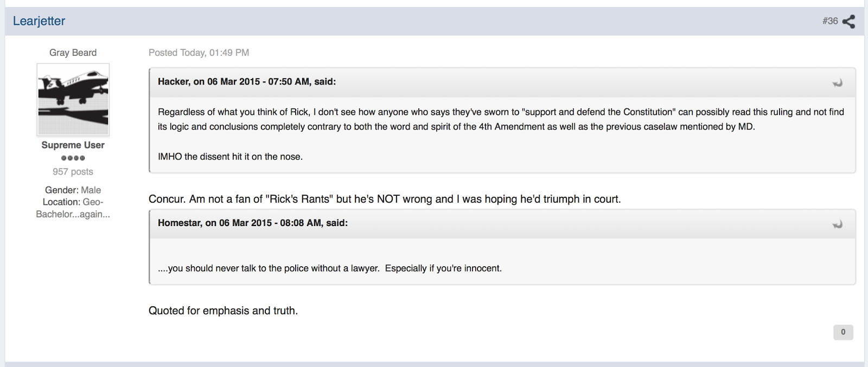Click the 957 posts count
Viewport: 868px width, 367px height.
click(x=73, y=172)
